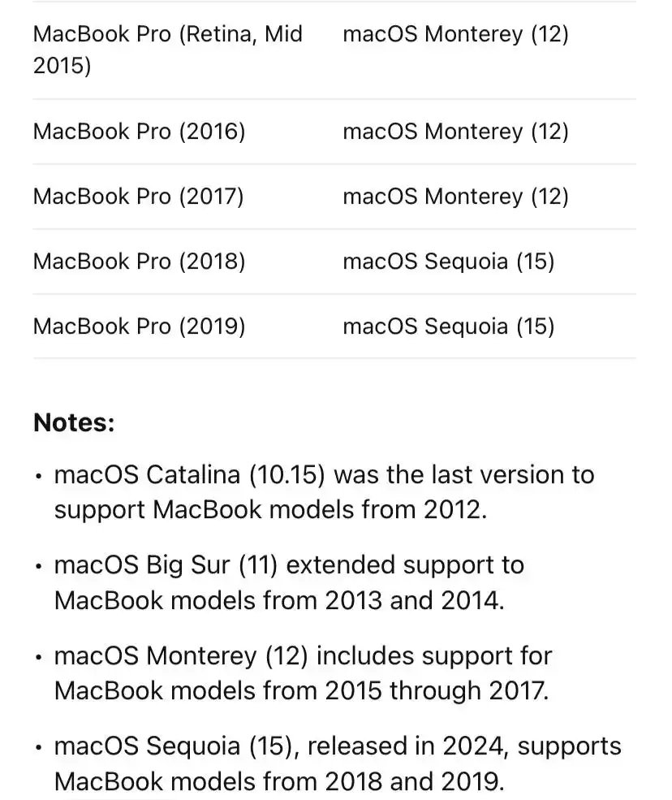Select the MacBook Pro (2019) row label
Image resolution: width=672 pixels, height=800 pixels.
[140, 326]
